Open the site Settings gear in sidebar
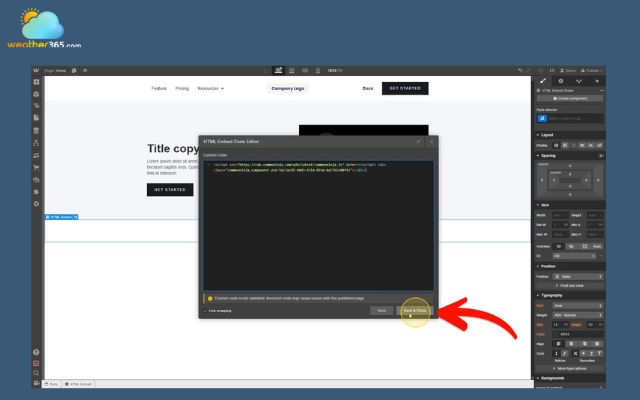Image resolution: width=640 pixels, height=400 pixels. pyautogui.click(x=36, y=204)
